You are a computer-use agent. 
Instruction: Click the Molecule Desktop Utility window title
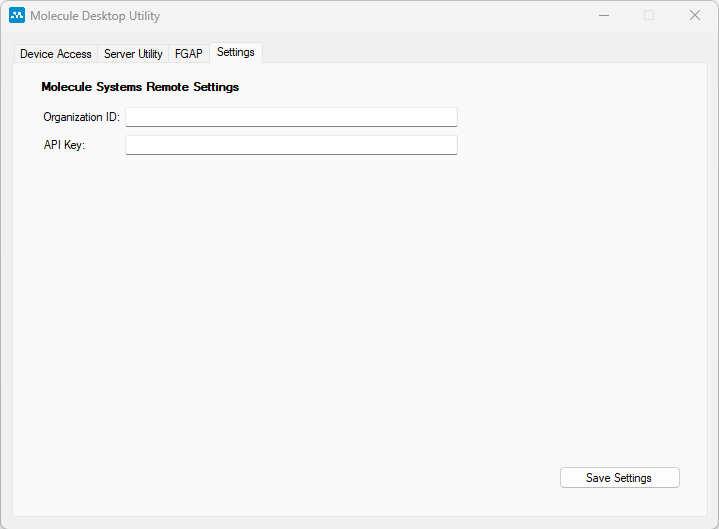95,16
